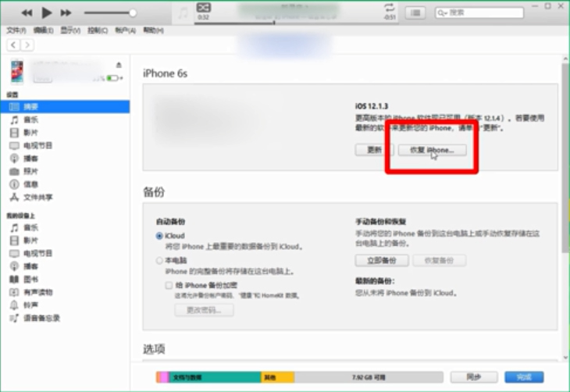Click the 恢复备份 button

click(x=439, y=260)
